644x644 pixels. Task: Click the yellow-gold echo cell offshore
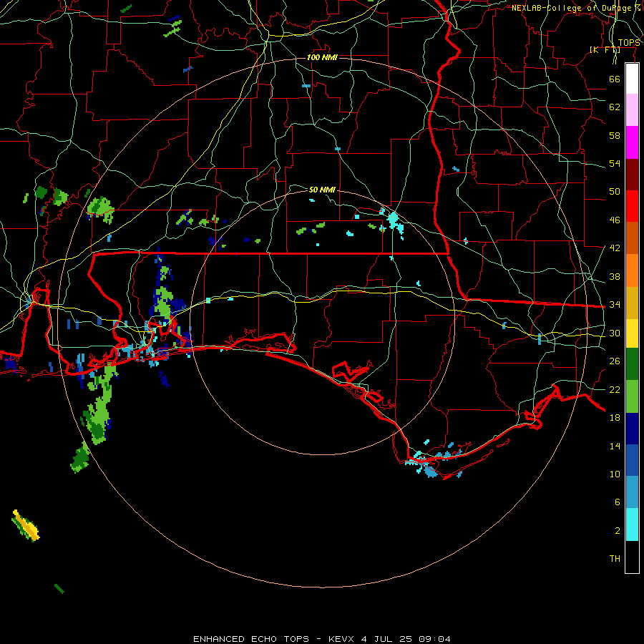tap(26, 525)
